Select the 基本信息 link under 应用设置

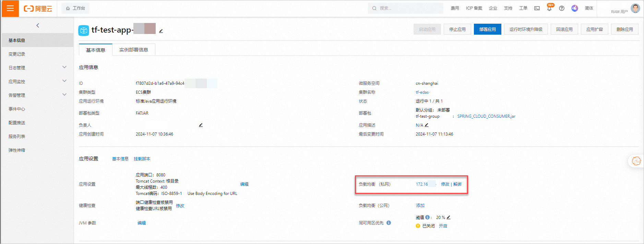[120, 159]
